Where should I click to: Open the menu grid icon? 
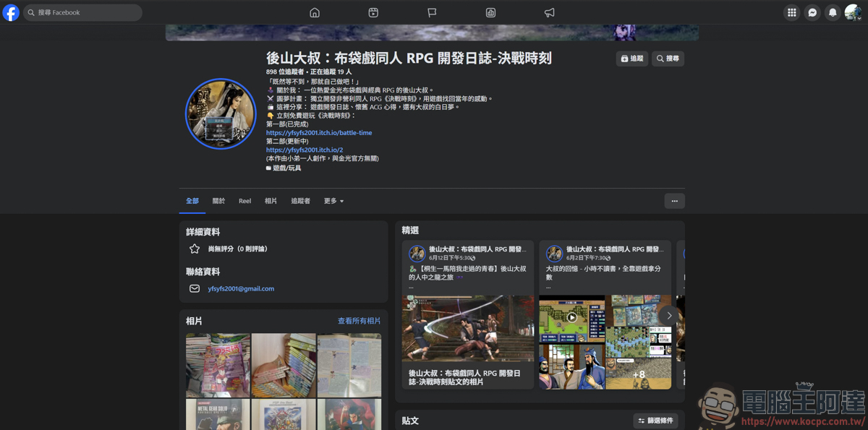click(792, 12)
